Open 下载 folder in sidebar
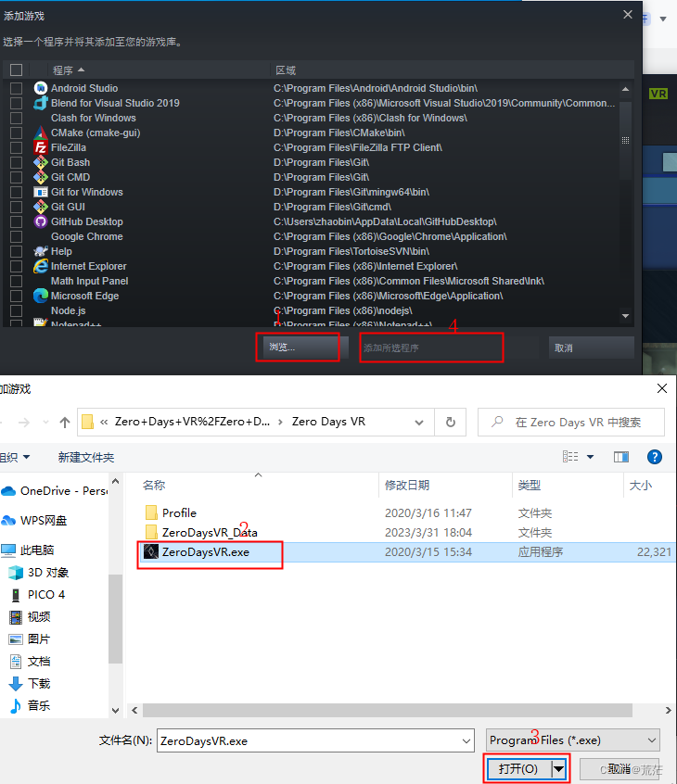This screenshot has width=677, height=784. (x=30, y=684)
